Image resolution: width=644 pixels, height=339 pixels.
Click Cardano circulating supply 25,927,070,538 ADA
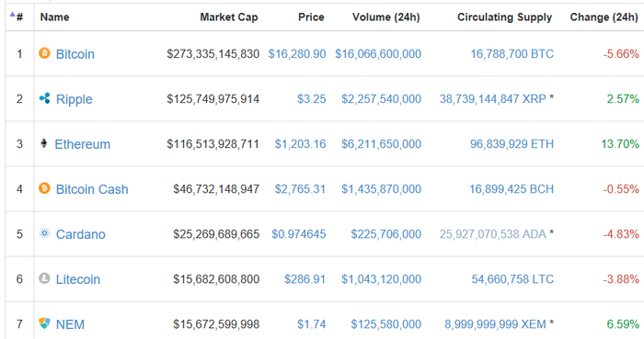click(x=492, y=234)
